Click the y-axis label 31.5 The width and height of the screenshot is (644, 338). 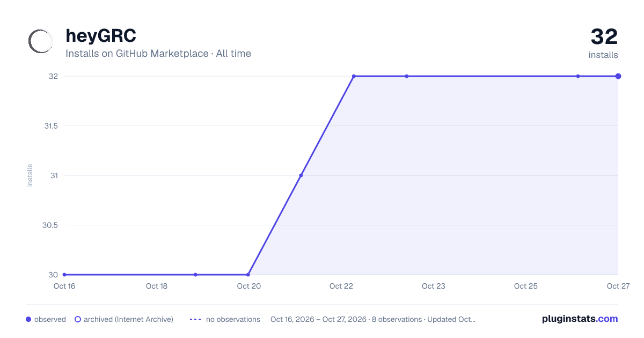pyautogui.click(x=51, y=126)
